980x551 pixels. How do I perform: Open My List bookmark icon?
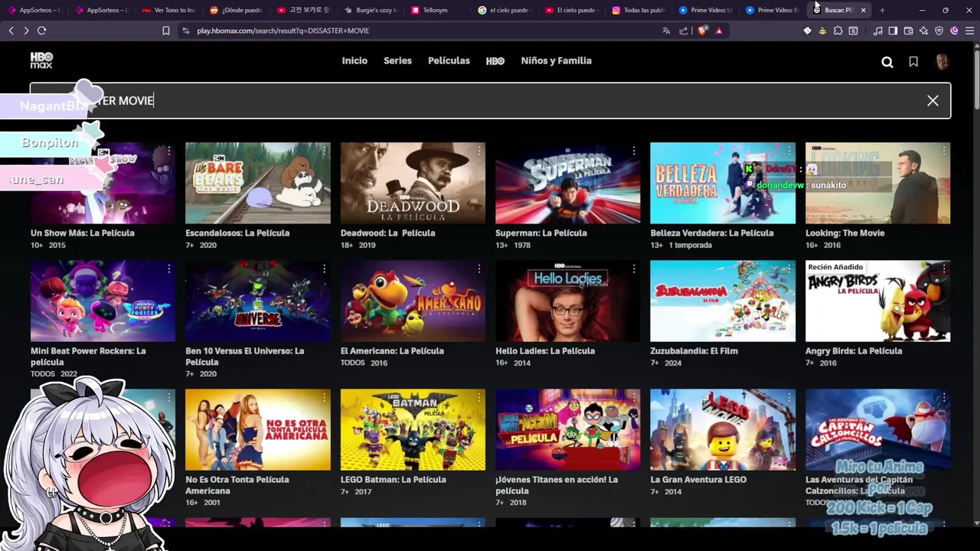pyautogui.click(x=913, y=61)
